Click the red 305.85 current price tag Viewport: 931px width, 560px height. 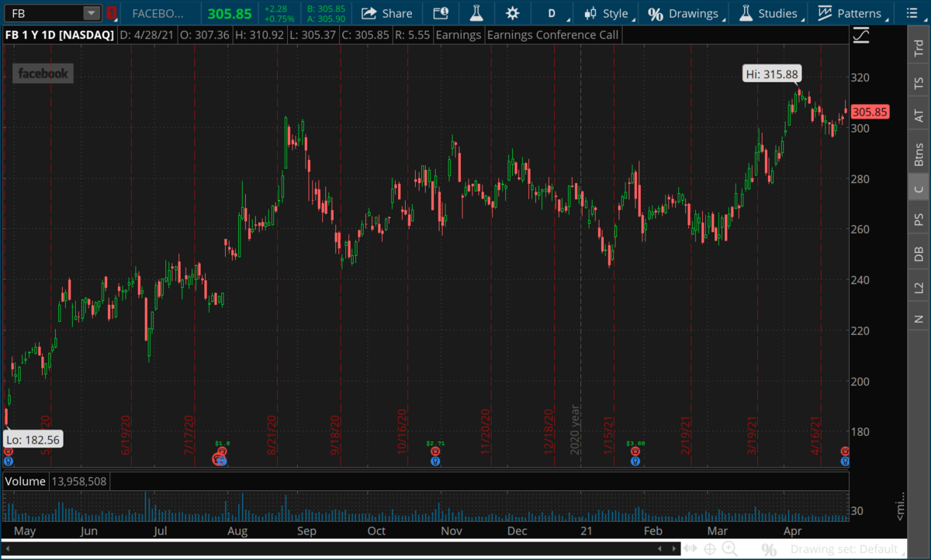(x=869, y=112)
